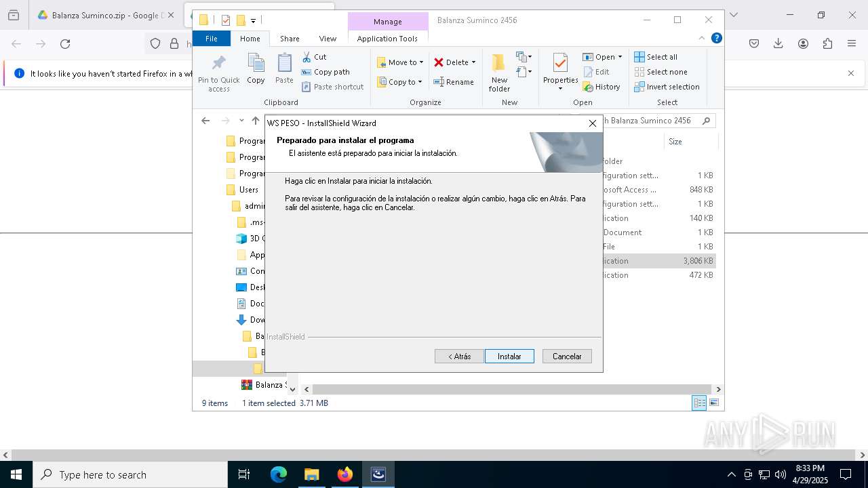Open the Firefox hamburger menu
Viewport: 868px width, 488px height.
[x=852, y=44]
